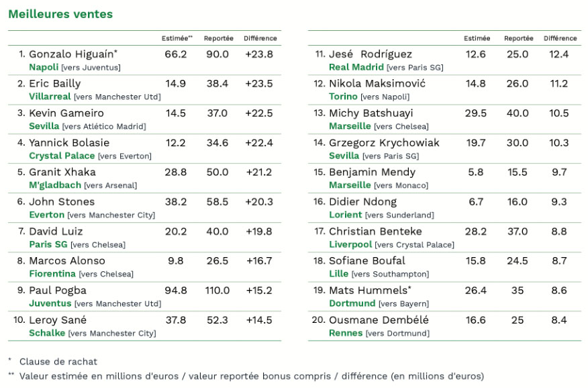Screen dimensions: 588x388
Task: Click the green Napoli club label
Action: (x=44, y=67)
